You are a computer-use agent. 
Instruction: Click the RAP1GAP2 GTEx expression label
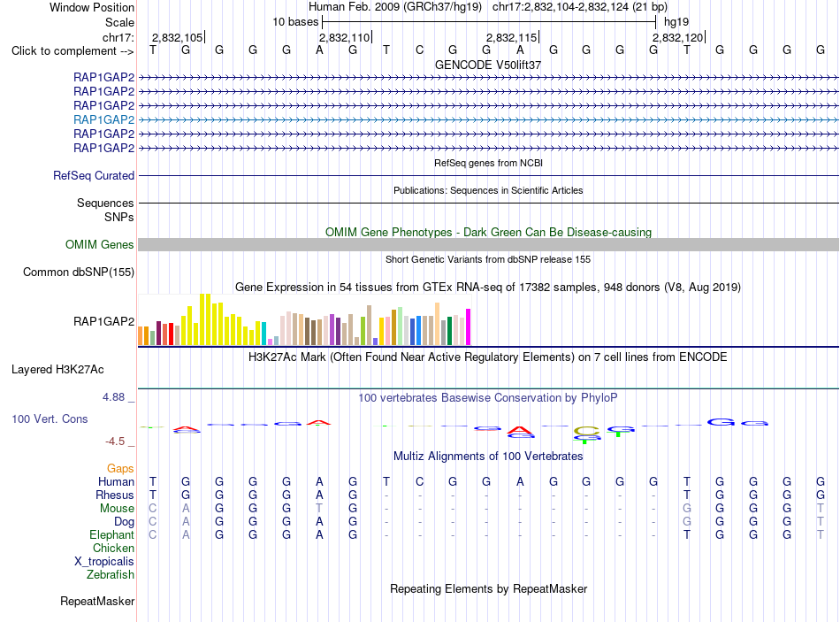click(x=104, y=321)
